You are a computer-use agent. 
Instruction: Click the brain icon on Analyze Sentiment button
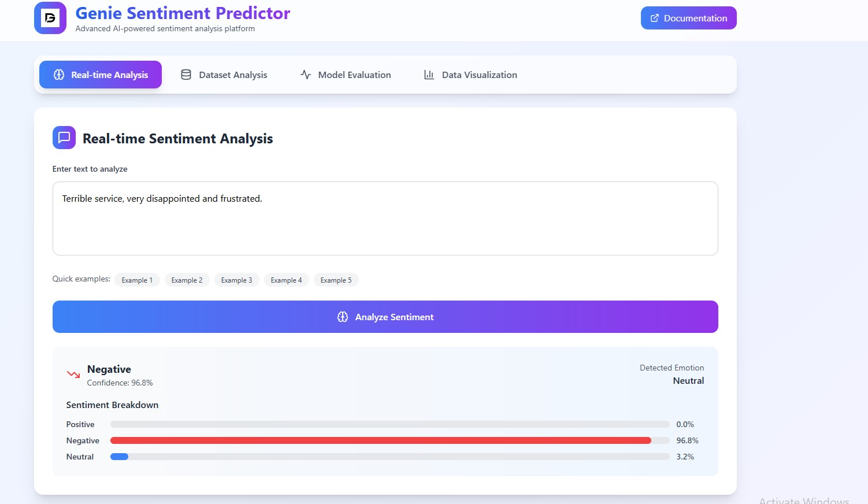point(343,317)
